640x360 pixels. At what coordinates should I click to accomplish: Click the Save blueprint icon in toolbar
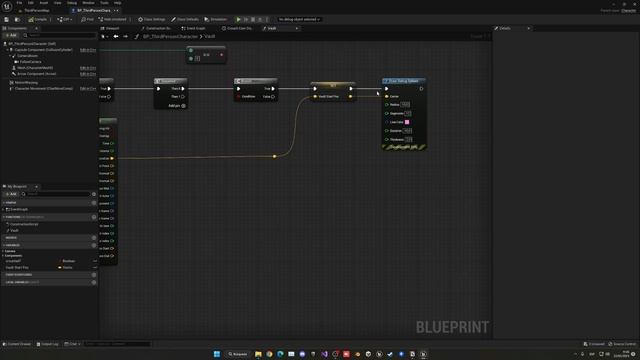coord(7,19)
